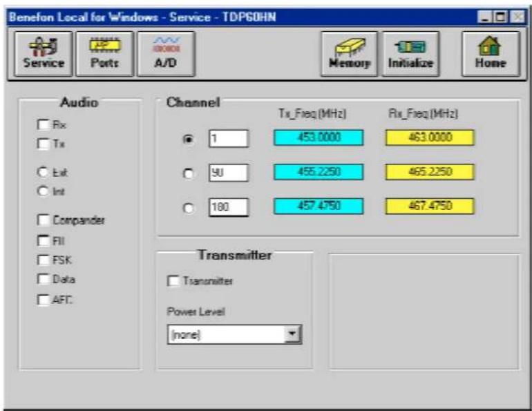Select channel 90 radio button
Image resolution: width=532 pixels, height=411 pixels.
tap(189, 173)
